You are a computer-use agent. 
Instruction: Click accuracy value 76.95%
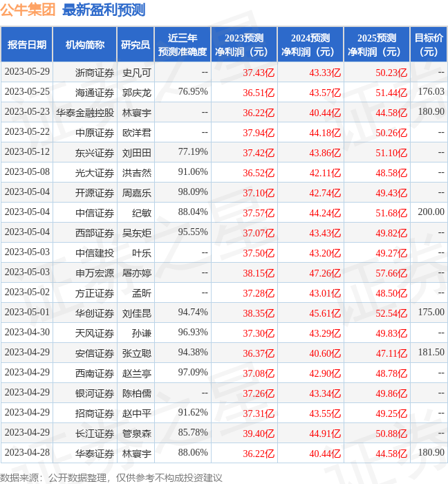point(193,92)
